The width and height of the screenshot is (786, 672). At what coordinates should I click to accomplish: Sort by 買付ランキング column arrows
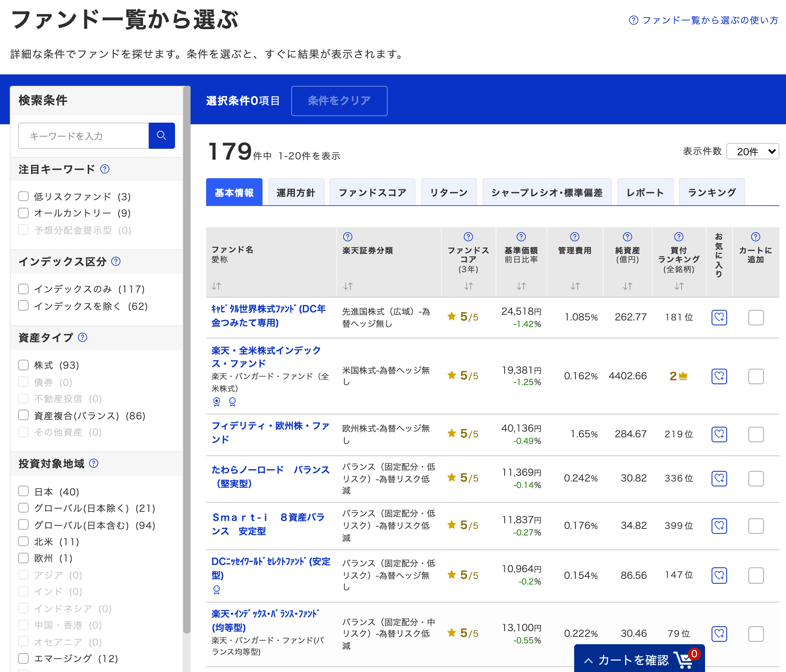point(679,286)
